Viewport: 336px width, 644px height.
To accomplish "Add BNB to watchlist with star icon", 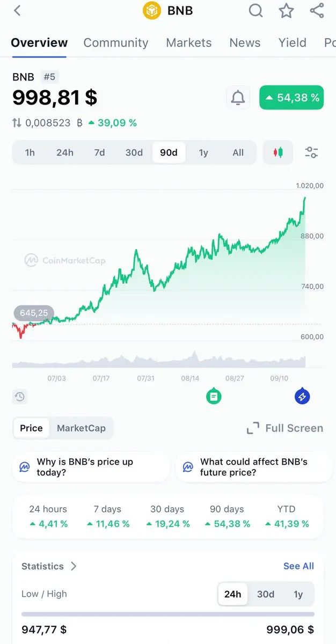I will pyautogui.click(x=286, y=10).
